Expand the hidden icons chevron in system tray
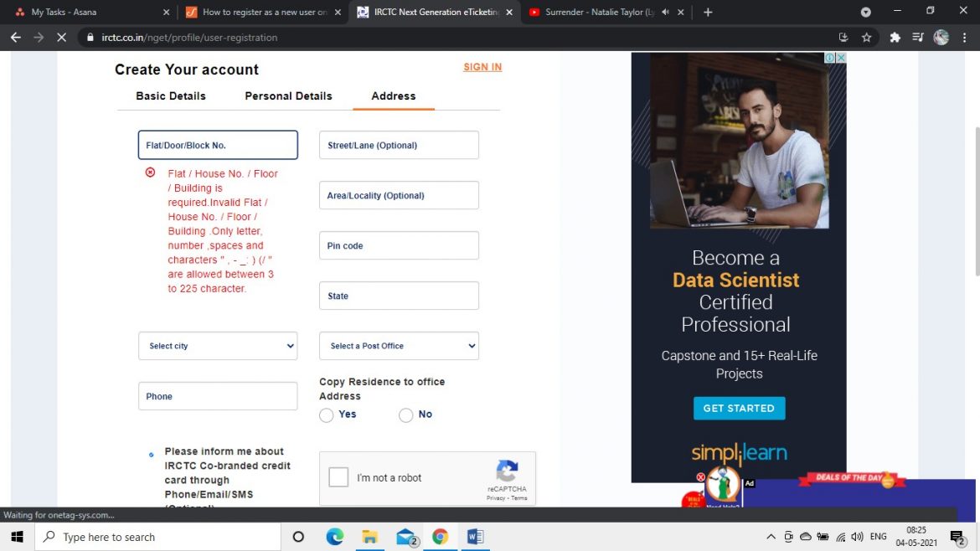 [771, 536]
